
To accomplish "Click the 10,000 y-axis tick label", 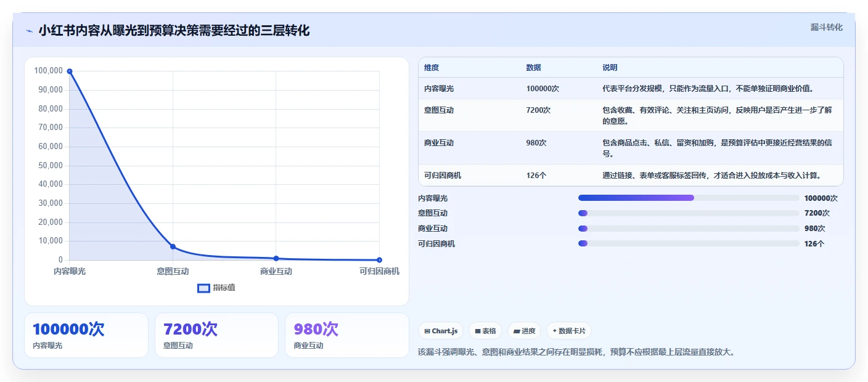I will click(x=50, y=241).
